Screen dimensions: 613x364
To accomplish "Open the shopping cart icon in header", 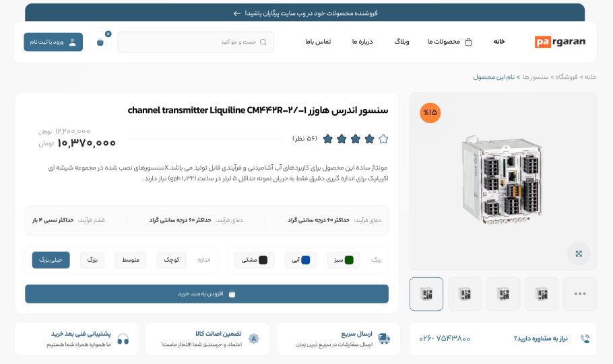I will coord(100,42).
